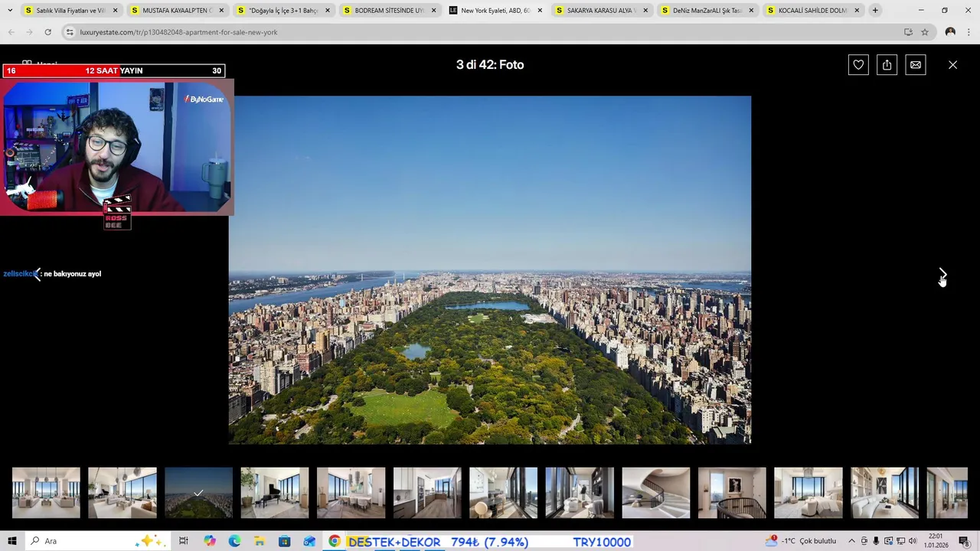Open Microsoft Store from the taskbar

pos(284,541)
